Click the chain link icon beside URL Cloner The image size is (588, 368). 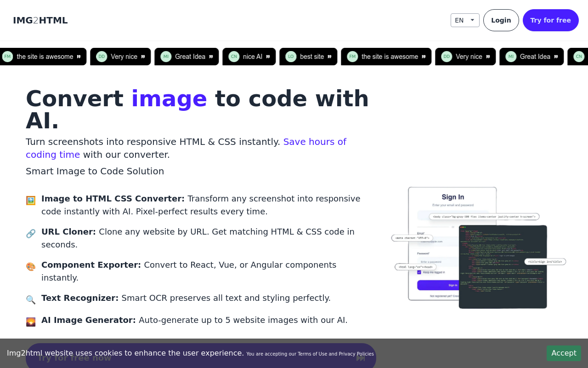pos(31,234)
